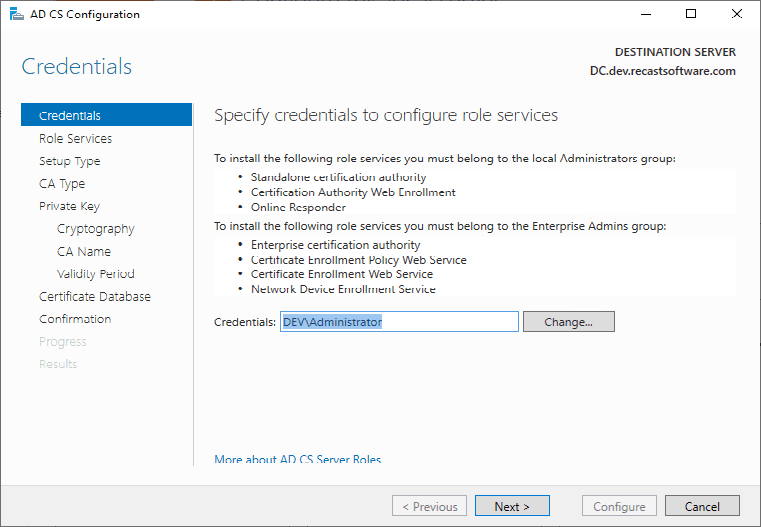Go to the Role Services step
The height and width of the screenshot is (527, 761).
pyautogui.click(x=75, y=139)
